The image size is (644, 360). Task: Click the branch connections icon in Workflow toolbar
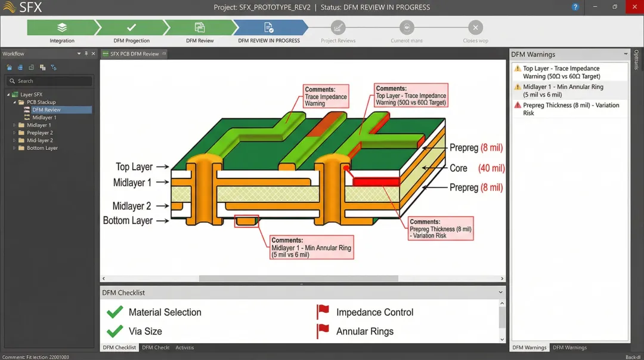click(53, 67)
